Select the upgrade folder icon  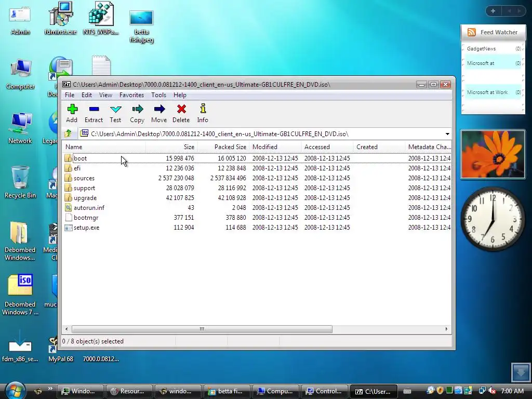coord(68,197)
